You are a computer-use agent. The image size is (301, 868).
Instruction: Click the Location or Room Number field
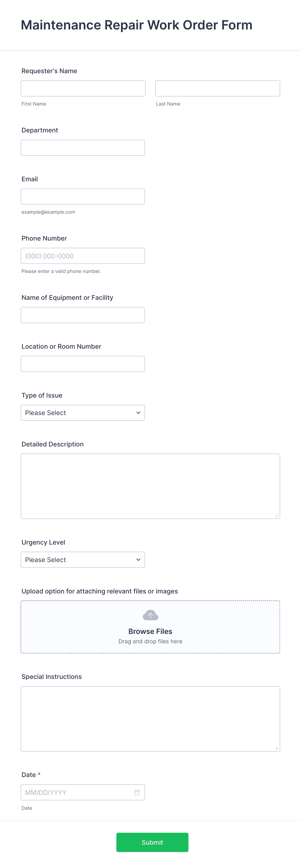[x=83, y=364]
